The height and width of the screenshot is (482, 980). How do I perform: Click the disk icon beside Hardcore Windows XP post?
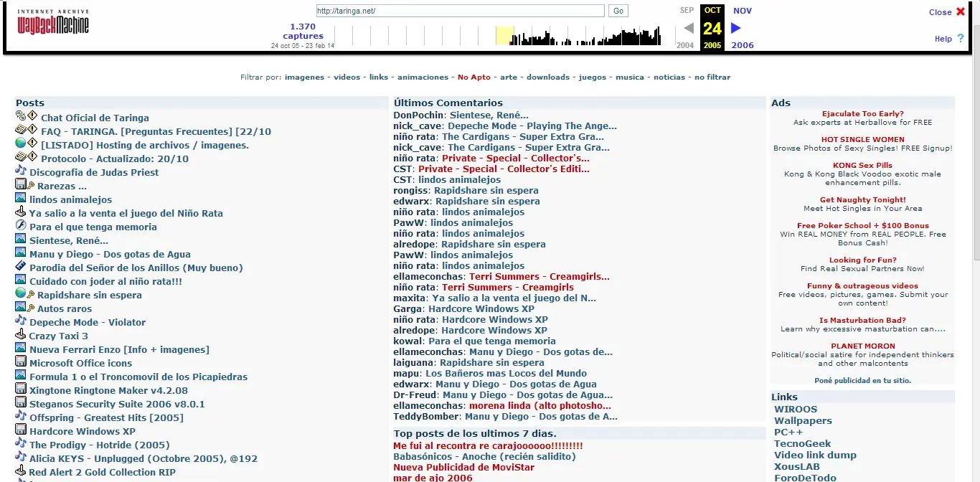pyautogui.click(x=21, y=430)
